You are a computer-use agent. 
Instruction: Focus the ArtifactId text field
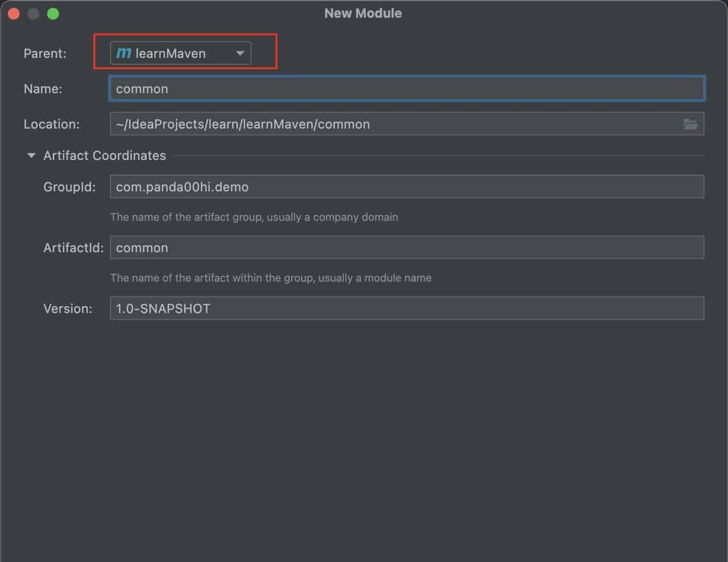(406, 248)
